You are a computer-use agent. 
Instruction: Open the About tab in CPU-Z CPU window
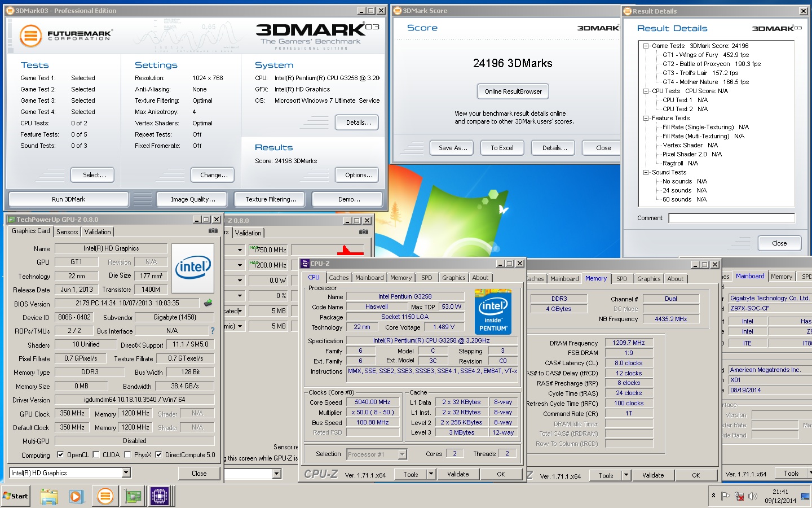[480, 278]
